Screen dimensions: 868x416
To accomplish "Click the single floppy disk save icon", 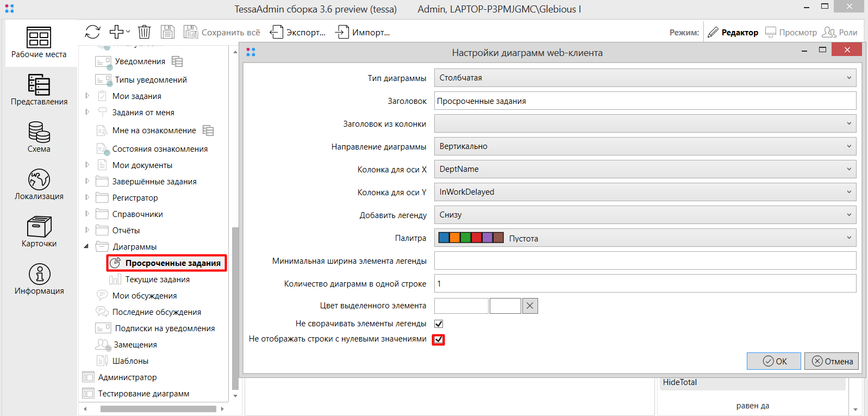I will pos(167,32).
